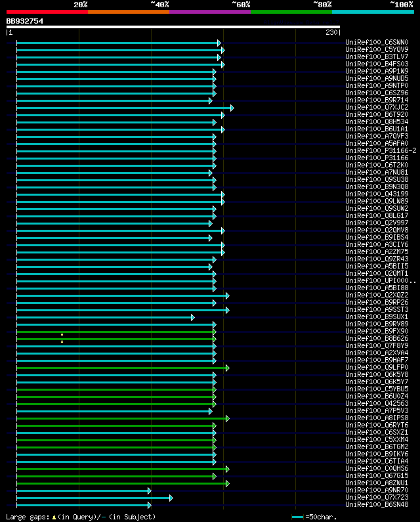Select the UniRef100_Q2XQZ2 entry

[377, 295]
